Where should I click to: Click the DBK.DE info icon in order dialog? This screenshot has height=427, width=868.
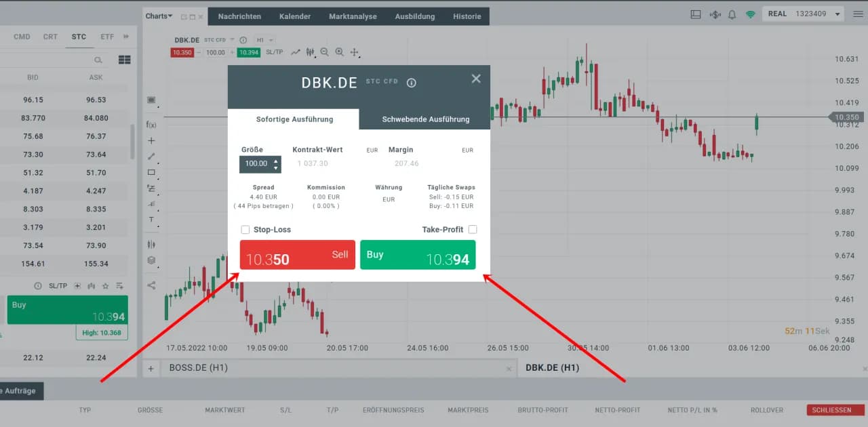point(411,83)
